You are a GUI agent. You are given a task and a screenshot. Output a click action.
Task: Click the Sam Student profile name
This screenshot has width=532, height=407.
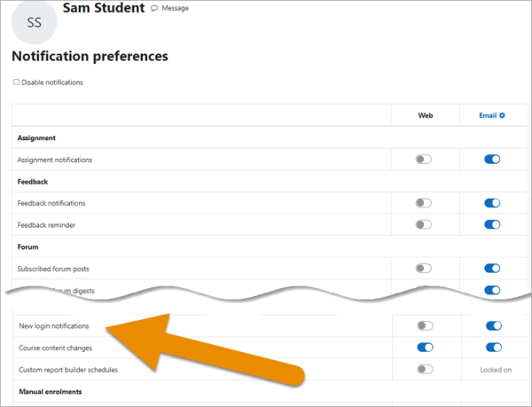pyautogui.click(x=103, y=8)
